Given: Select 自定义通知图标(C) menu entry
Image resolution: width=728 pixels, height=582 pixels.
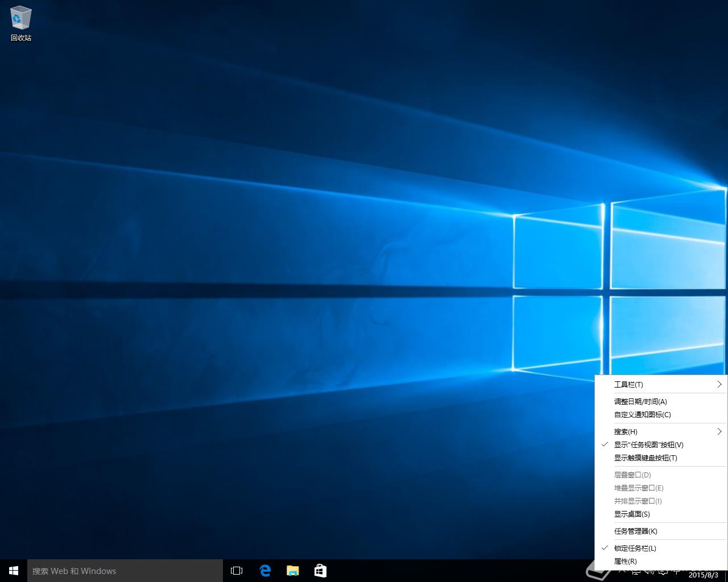Looking at the screenshot, I should (x=661, y=415).
